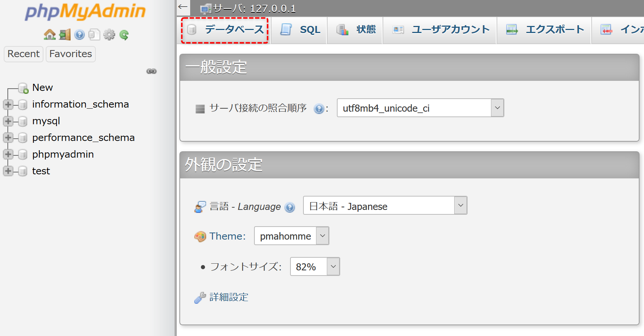Screen dimensions: 644x336
Task: Select information_schema database name
Action: (81, 104)
